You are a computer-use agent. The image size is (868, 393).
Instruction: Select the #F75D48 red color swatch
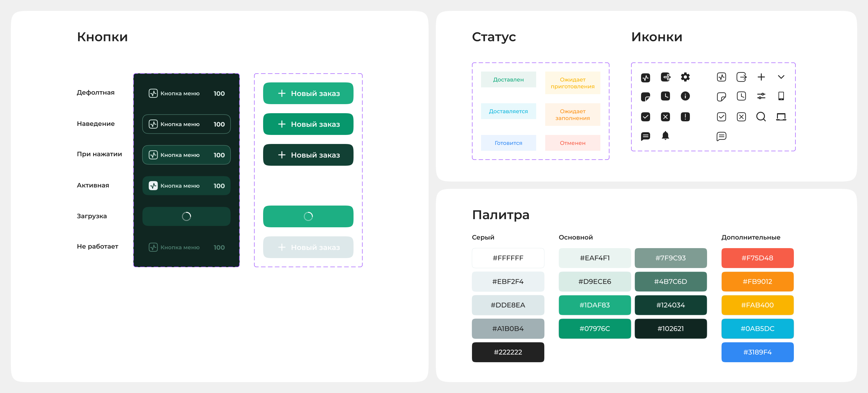click(x=757, y=258)
